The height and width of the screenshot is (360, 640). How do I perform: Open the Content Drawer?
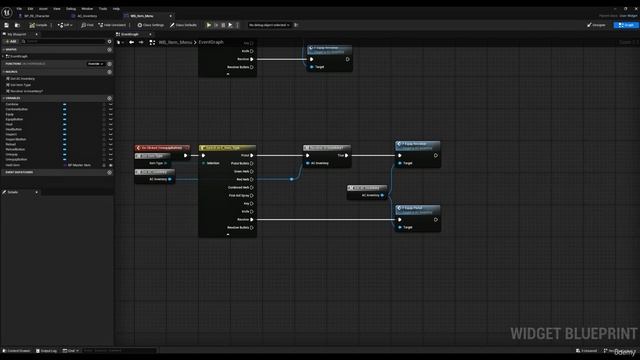point(17,351)
